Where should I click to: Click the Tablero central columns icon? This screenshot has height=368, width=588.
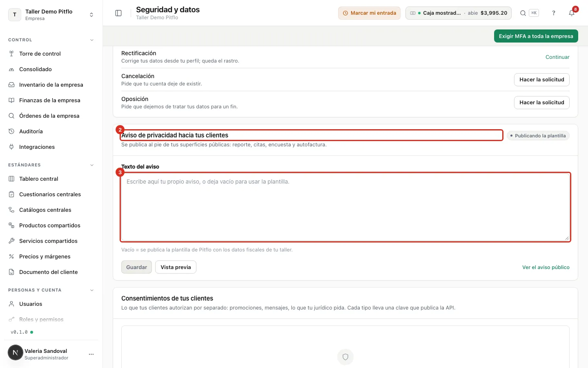[11, 179]
